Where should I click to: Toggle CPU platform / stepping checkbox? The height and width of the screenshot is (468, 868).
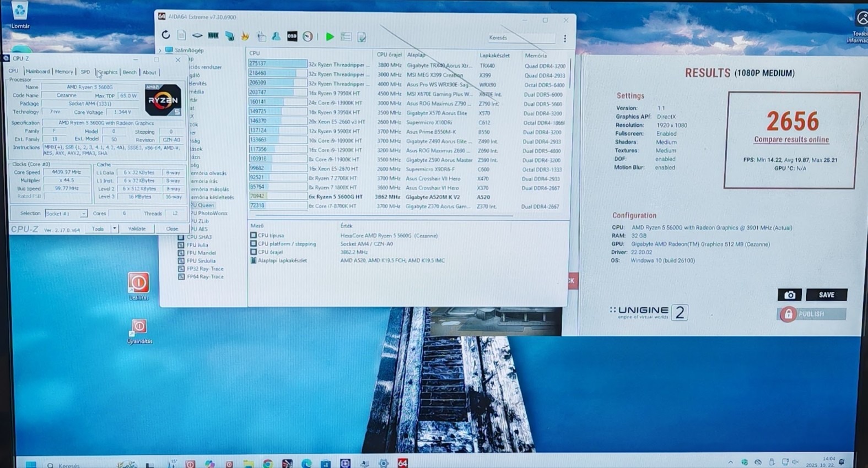(x=254, y=243)
